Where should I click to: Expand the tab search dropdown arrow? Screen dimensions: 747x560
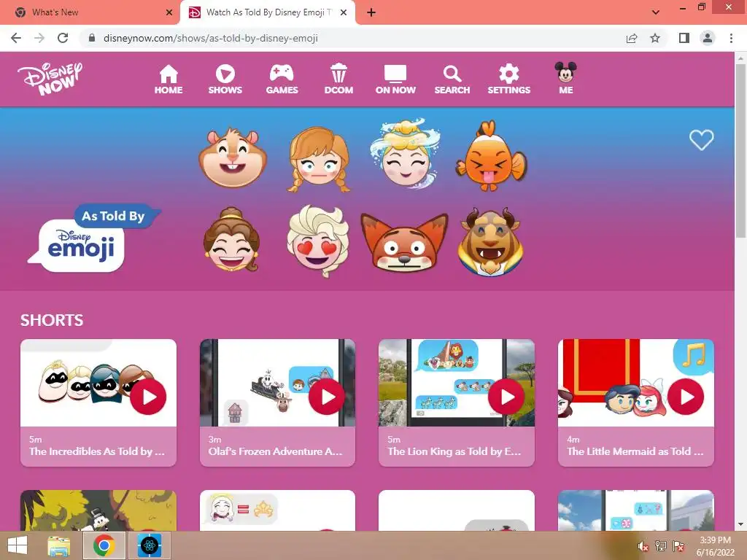[x=656, y=12]
